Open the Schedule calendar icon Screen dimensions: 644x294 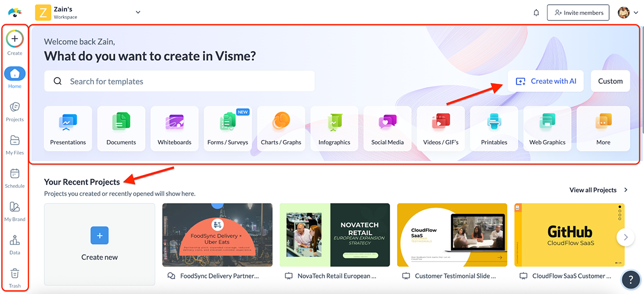click(x=14, y=174)
